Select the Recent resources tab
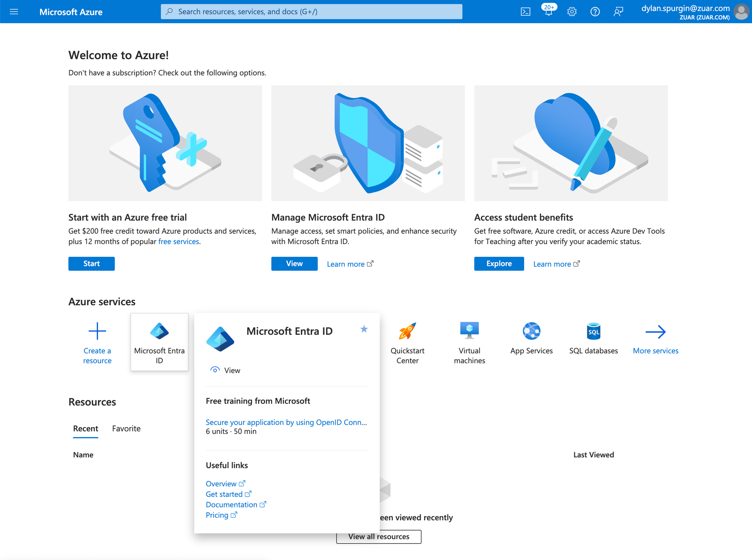 [x=86, y=428]
